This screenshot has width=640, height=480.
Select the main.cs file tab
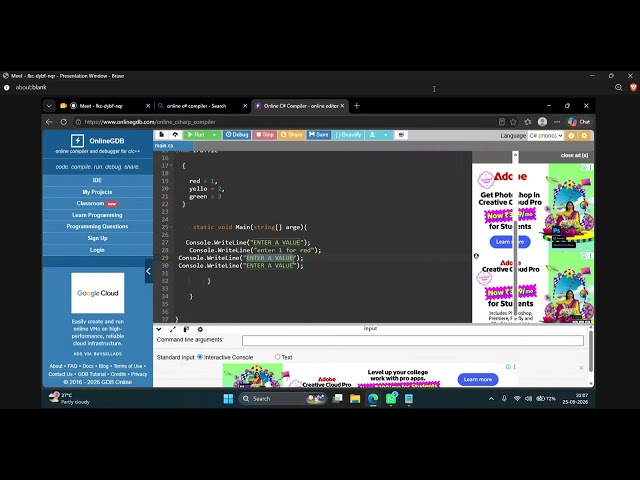click(x=164, y=145)
